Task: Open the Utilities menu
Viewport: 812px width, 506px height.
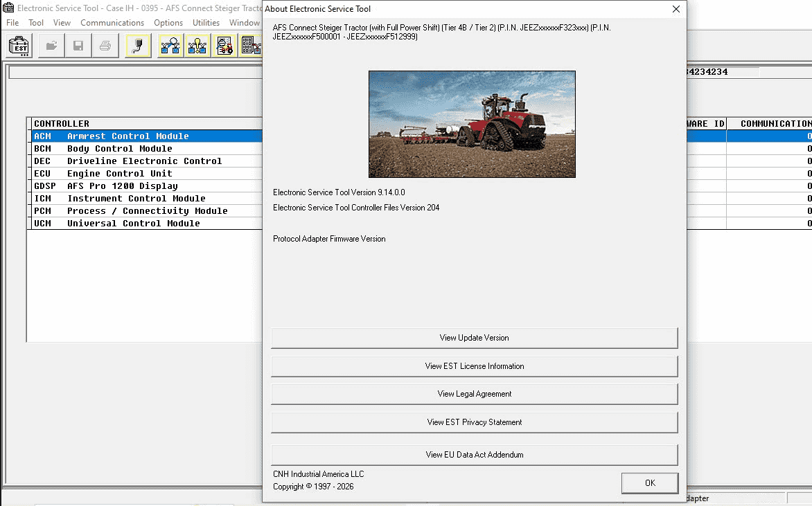Action: click(x=206, y=22)
